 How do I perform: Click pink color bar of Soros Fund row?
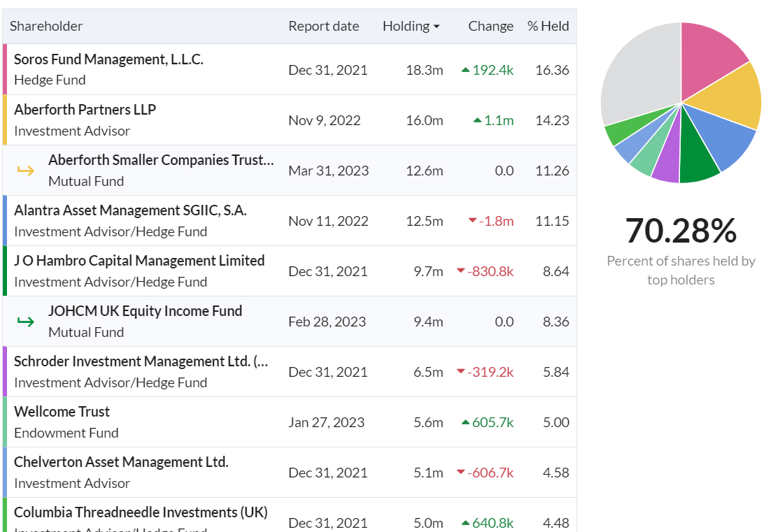5,69
